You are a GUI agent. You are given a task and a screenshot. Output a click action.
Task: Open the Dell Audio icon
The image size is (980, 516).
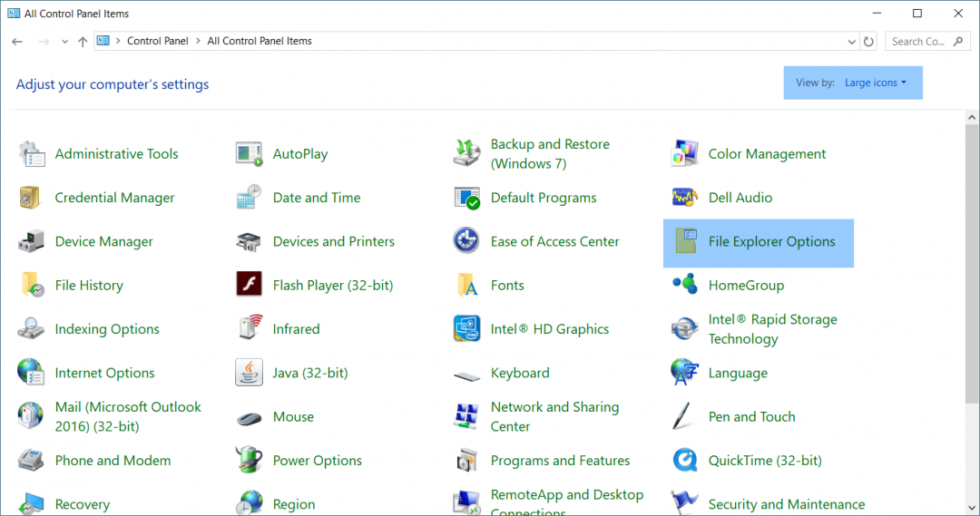click(x=684, y=198)
